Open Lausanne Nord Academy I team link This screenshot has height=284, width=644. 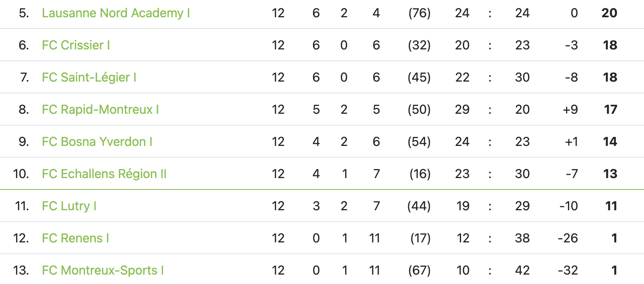(116, 13)
